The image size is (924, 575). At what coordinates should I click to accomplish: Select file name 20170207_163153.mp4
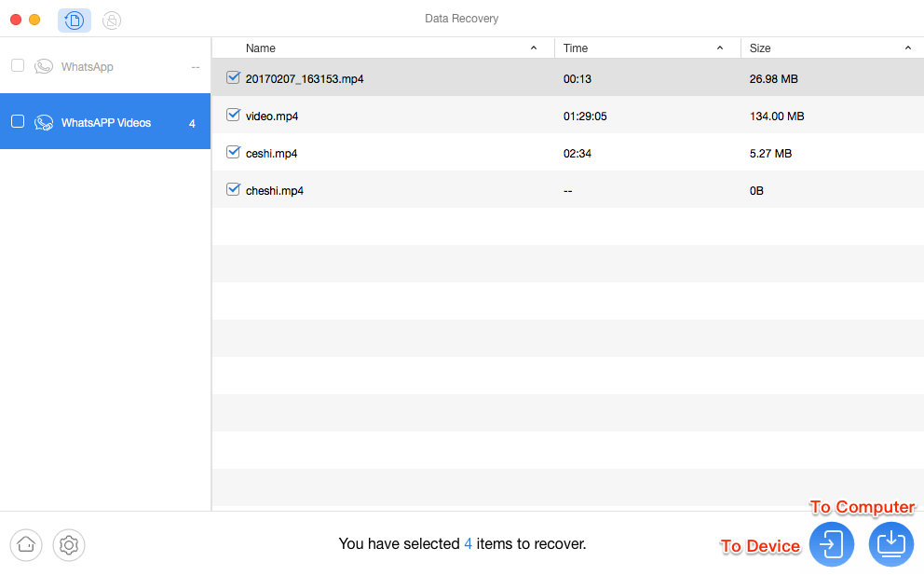tap(305, 79)
